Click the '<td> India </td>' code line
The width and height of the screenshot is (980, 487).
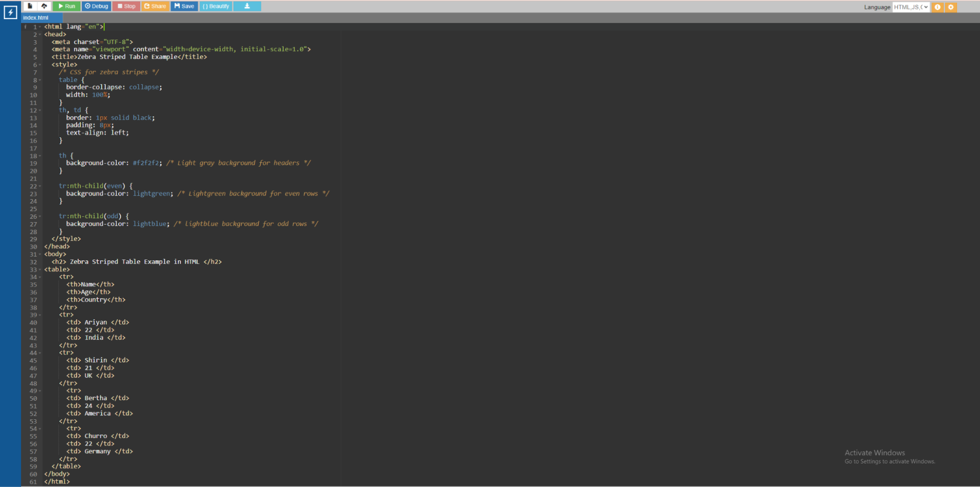click(x=96, y=338)
